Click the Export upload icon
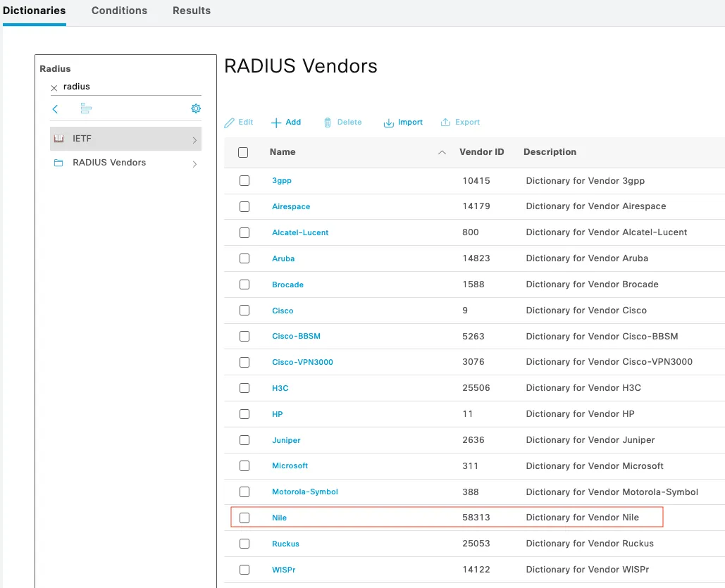 click(445, 122)
